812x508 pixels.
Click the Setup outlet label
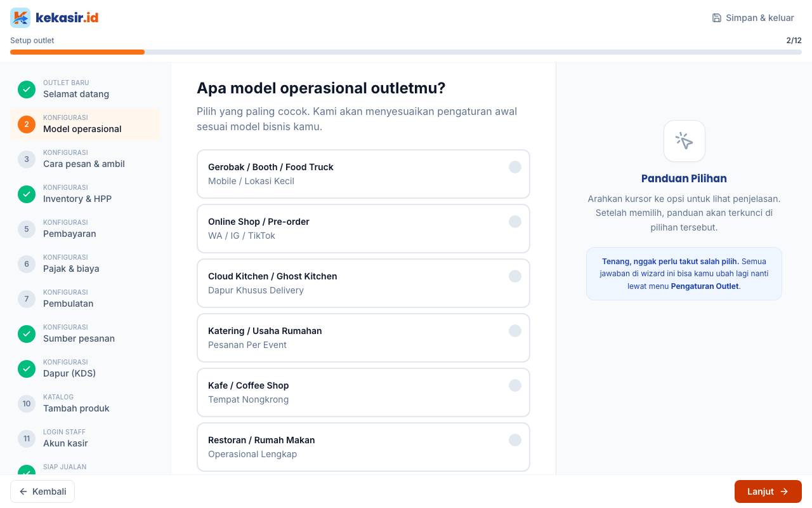(x=32, y=41)
